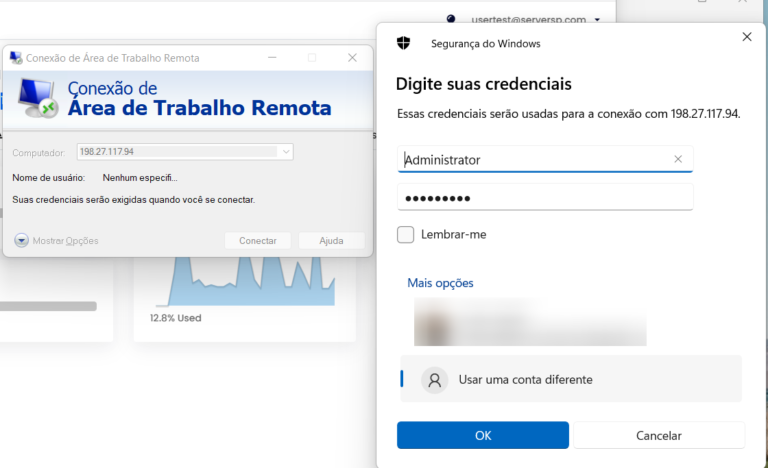Click the Cancelar button
Screen dimensions: 768x468
click(659, 435)
